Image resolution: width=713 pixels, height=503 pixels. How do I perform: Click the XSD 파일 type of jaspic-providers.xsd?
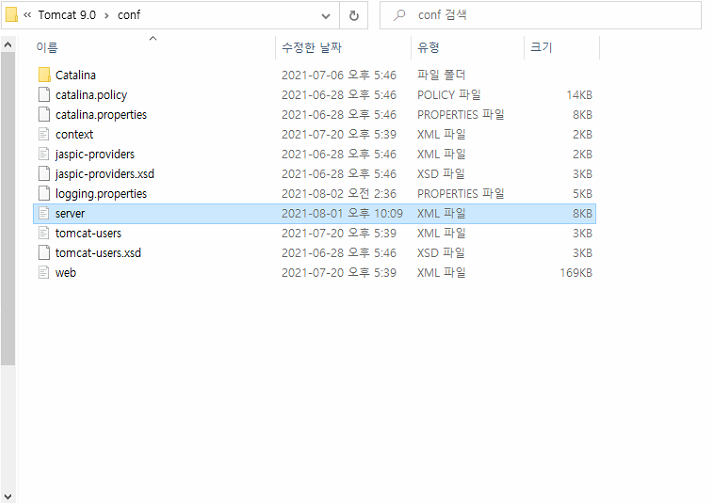tap(441, 174)
